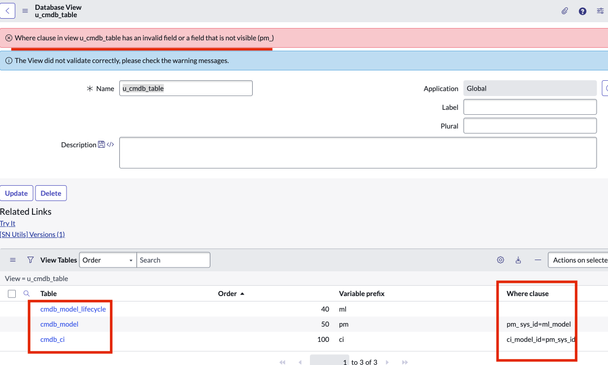Viewport: 608px width, 365px height.
Task: Dismiss the Where clause error message
Action: point(9,38)
